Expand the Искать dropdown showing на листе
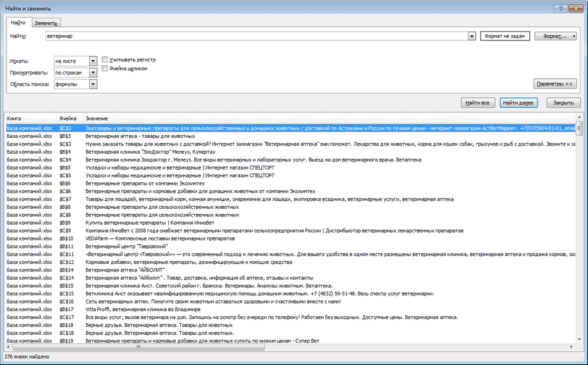Screen dimensions: 588x365 (x=93, y=61)
